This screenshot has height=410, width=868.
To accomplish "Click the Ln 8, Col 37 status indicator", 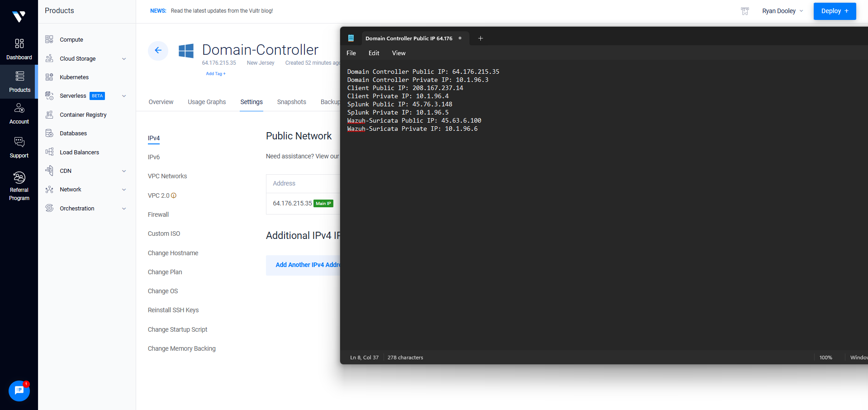I will point(365,358).
